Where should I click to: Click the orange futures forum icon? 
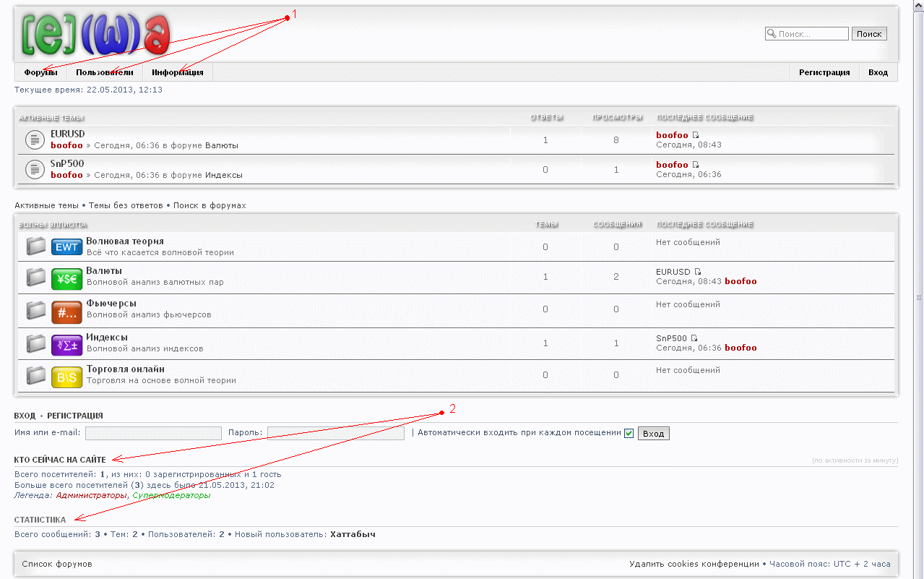pos(66,312)
